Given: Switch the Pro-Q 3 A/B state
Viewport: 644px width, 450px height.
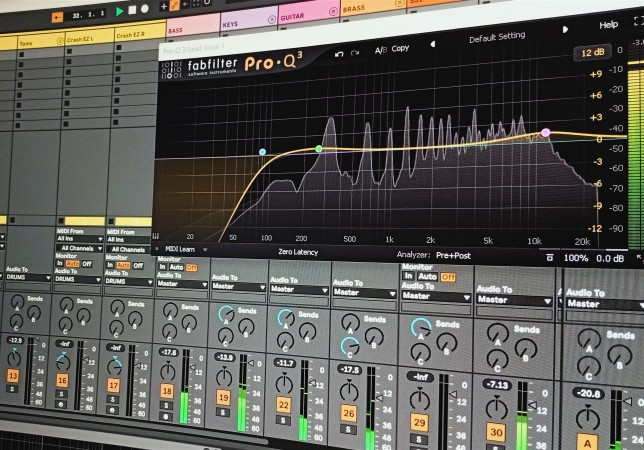Looking at the screenshot, I should click(x=380, y=50).
